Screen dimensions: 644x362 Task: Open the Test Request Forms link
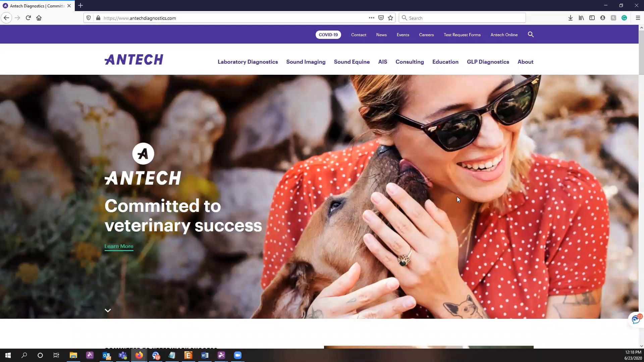[462, 35]
